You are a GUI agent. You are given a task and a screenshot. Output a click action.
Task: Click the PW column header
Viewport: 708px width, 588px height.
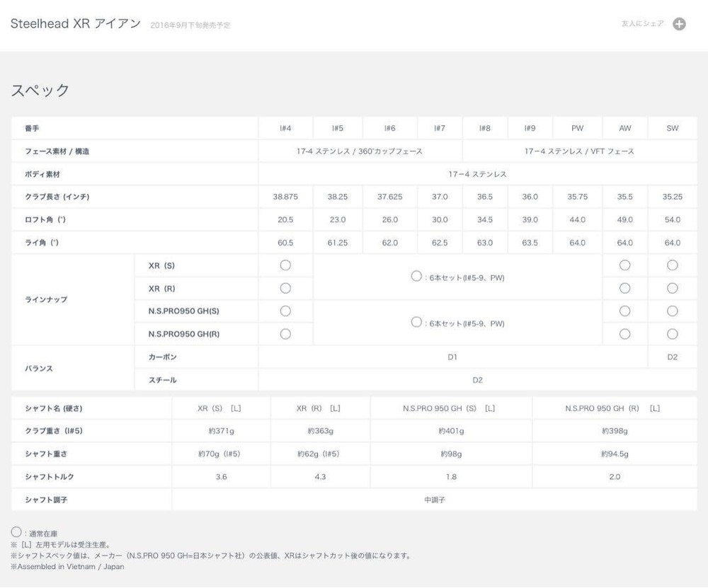click(577, 128)
